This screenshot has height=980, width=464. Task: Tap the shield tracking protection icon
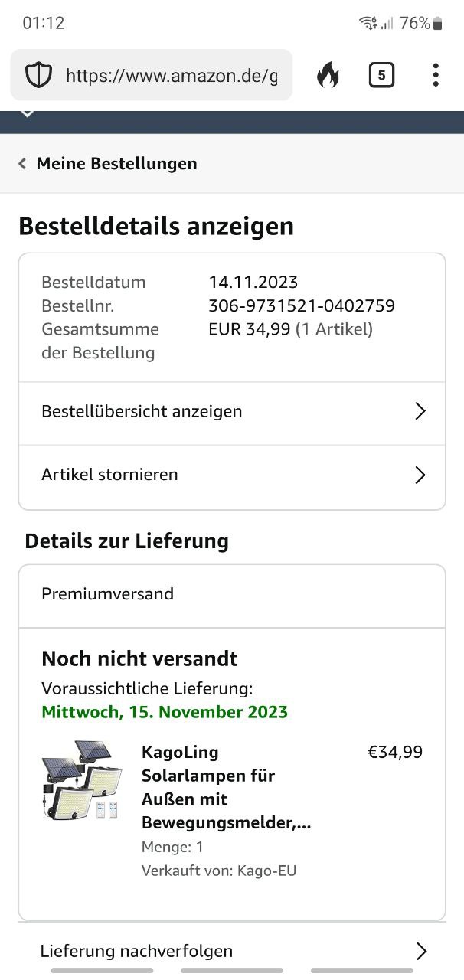coord(38,75)
